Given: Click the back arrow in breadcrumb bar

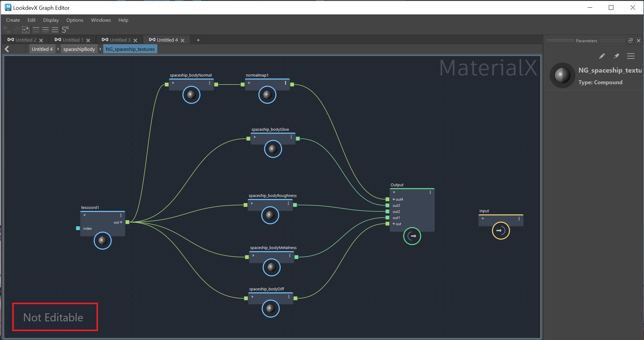Looking at the screenshot, I should pos(7,49).
